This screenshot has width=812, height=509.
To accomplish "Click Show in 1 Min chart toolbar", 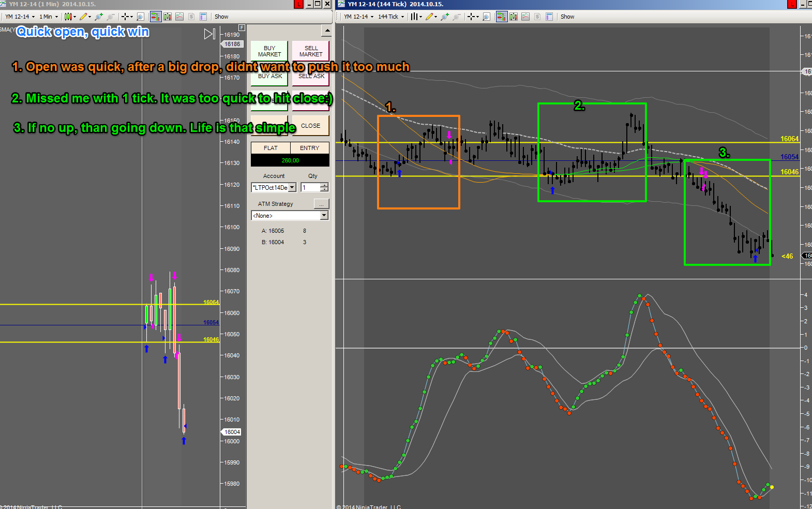I will pyautogui.click(x=221, y=17).
